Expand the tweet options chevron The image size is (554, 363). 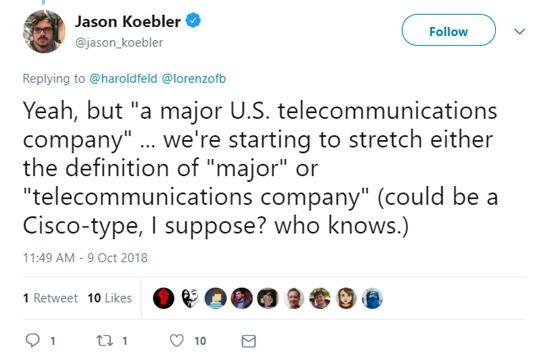[x=519, y=31]
